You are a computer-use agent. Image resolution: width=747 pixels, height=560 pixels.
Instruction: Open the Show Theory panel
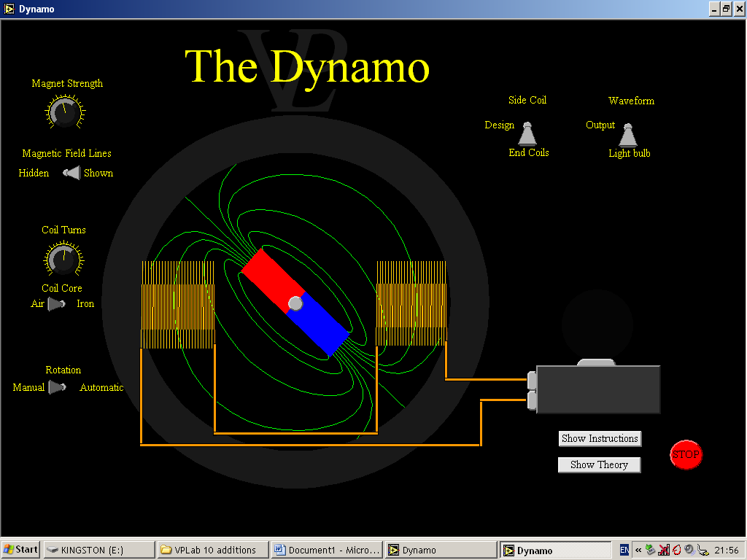point(599,465)
